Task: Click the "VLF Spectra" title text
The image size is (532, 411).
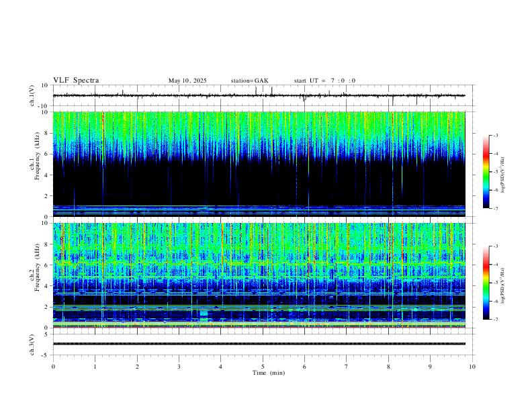Action: pyautogui.click(x=76, y=81)
